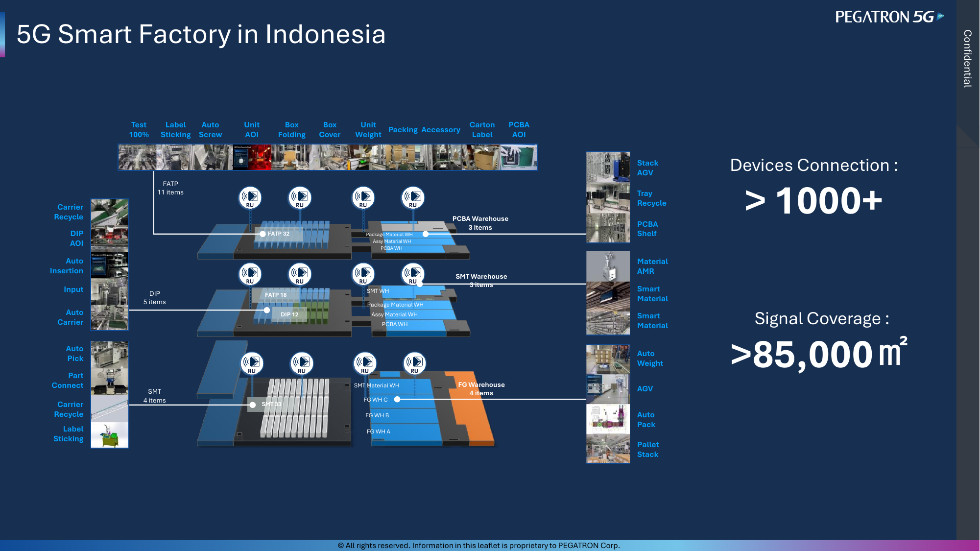Image resolution: width=980 pixels, height=551 pixels.
Task: Select the Pallet Stack photo thumbnail
Action: click(x=608, y=449)
